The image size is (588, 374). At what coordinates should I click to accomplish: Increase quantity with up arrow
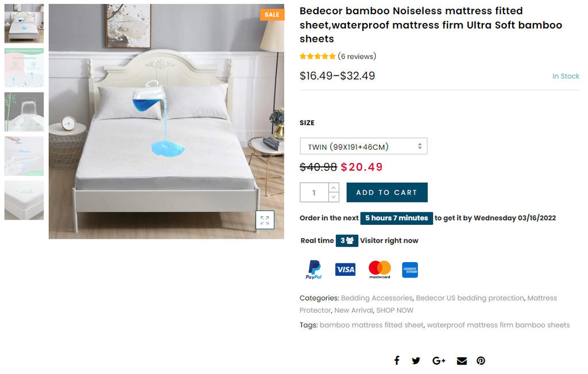pos(334,188)
